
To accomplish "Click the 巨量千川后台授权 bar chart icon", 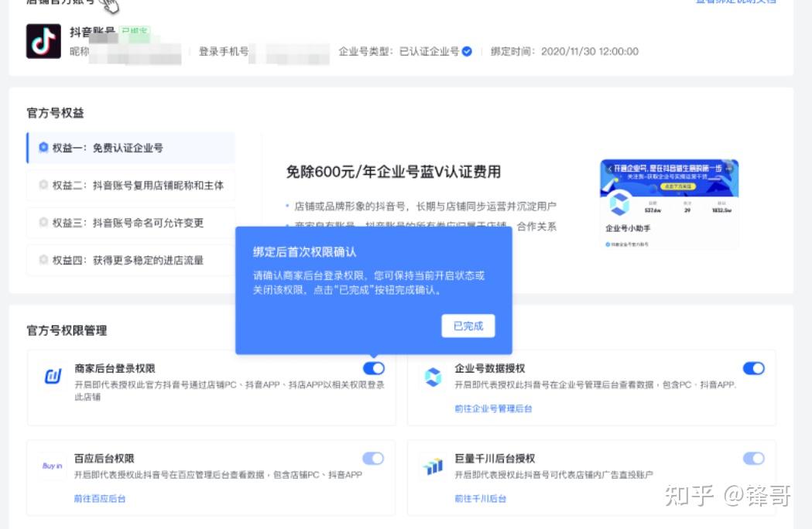I will click(433, 466).
